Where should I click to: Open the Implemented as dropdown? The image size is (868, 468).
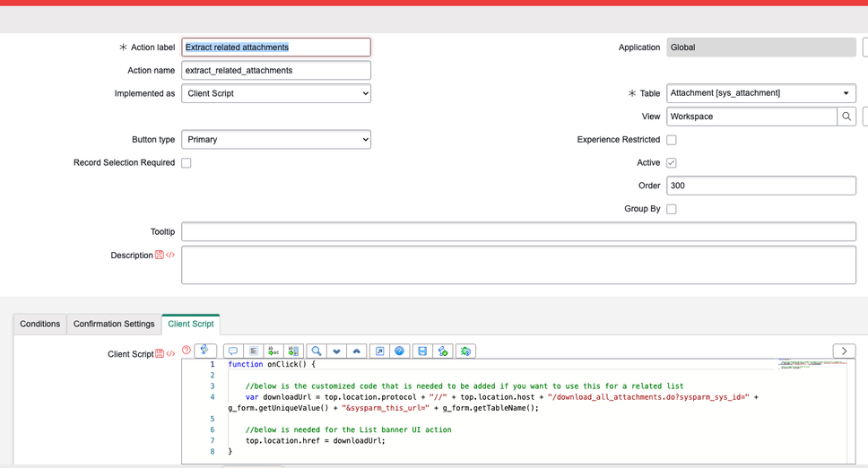(276, 93)
